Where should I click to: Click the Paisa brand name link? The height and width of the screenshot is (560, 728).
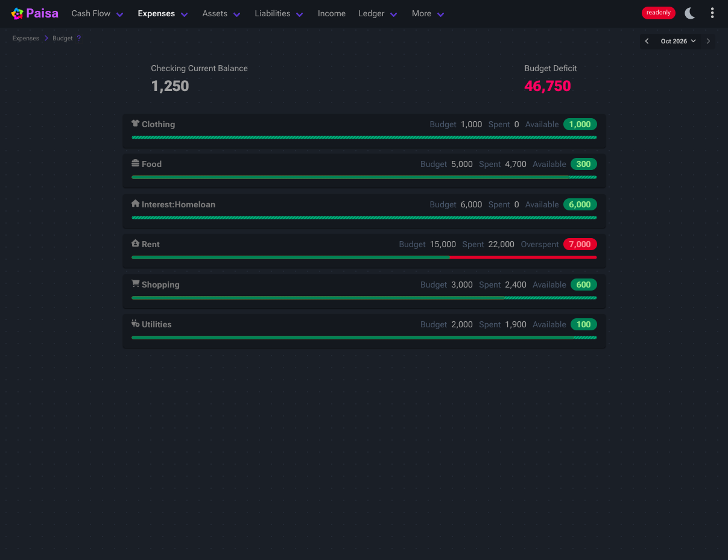tap(42, 13)
